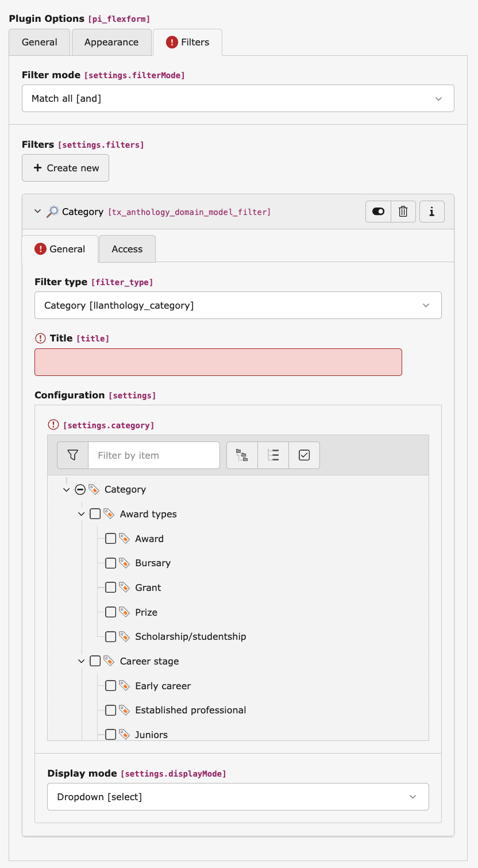Screen dimensions: 478x868
Task: Check the Bursary category checkbox
Action: point(110,563)
